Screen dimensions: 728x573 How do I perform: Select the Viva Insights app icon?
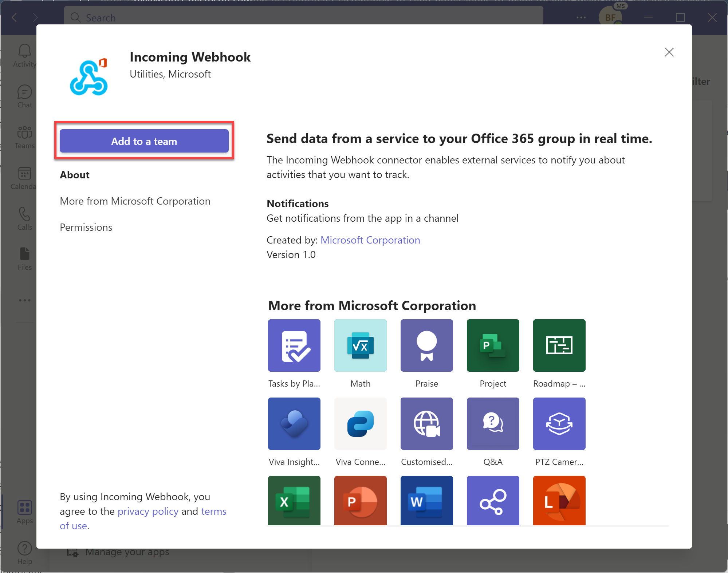coord(294,423)
